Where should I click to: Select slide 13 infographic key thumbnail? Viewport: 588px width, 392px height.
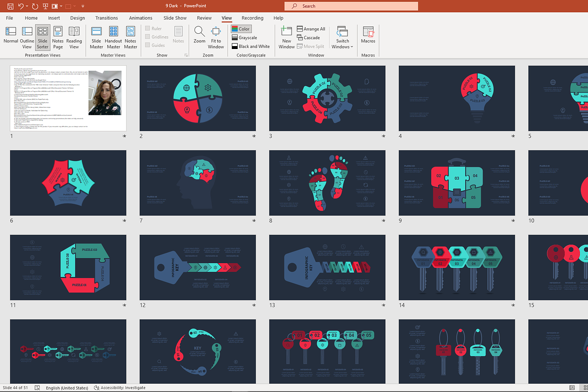pyautogui.click(x=327, y=268)
